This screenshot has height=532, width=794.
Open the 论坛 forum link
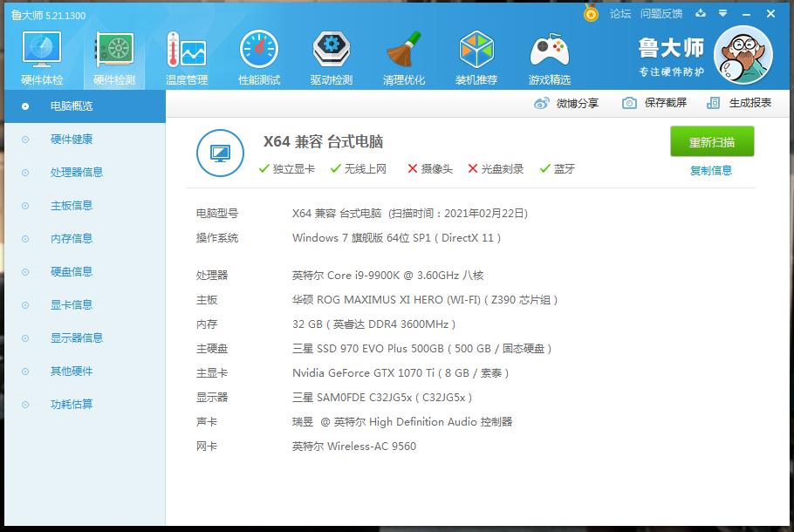click(x=620, y=14)
